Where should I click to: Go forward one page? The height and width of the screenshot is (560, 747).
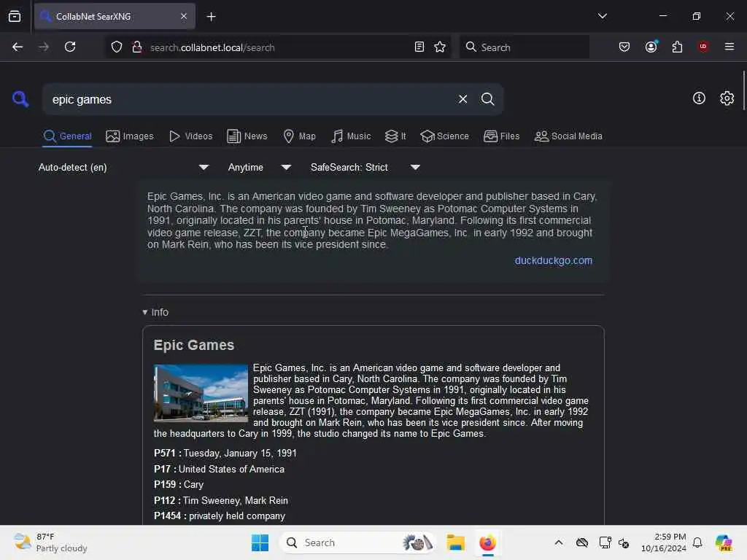[43, 47]
